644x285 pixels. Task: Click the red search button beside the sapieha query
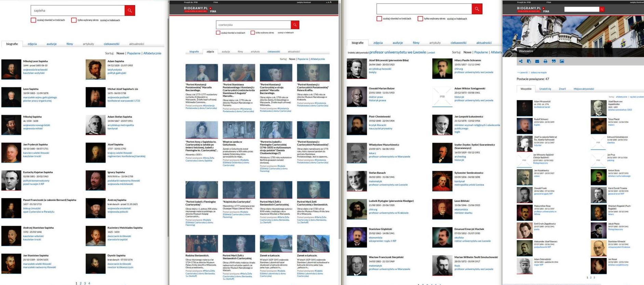tap(129, 11)
